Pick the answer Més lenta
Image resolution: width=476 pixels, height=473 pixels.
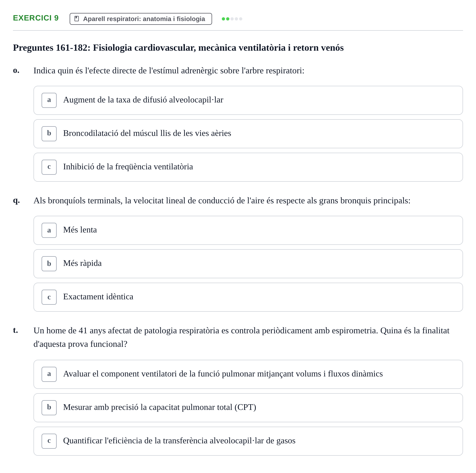pyautogui.click(x=248, y=230)
